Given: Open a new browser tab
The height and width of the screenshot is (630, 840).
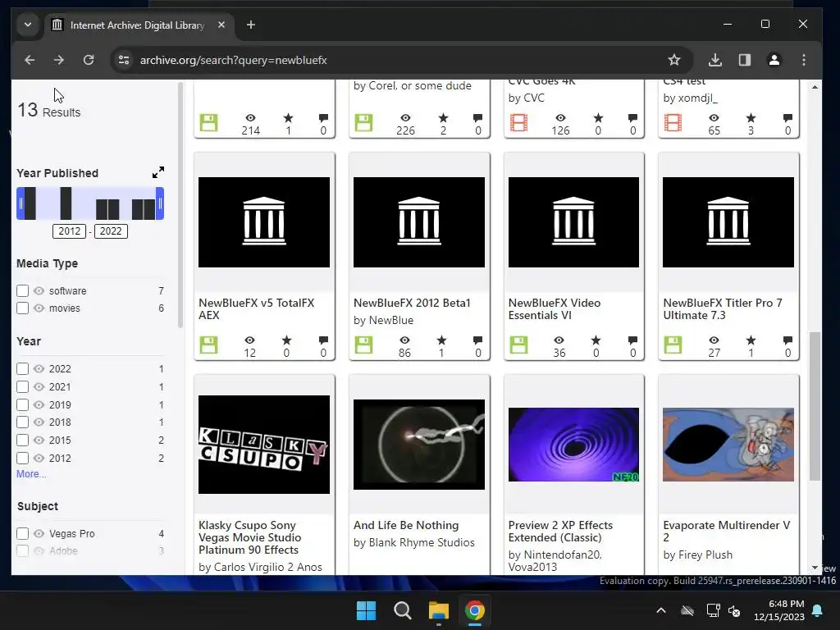Looking at the screenshot, I should [251, 25].
